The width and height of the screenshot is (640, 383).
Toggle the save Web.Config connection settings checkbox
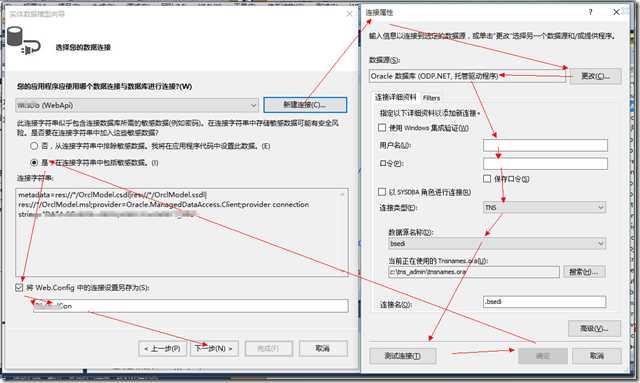point(19,288)
